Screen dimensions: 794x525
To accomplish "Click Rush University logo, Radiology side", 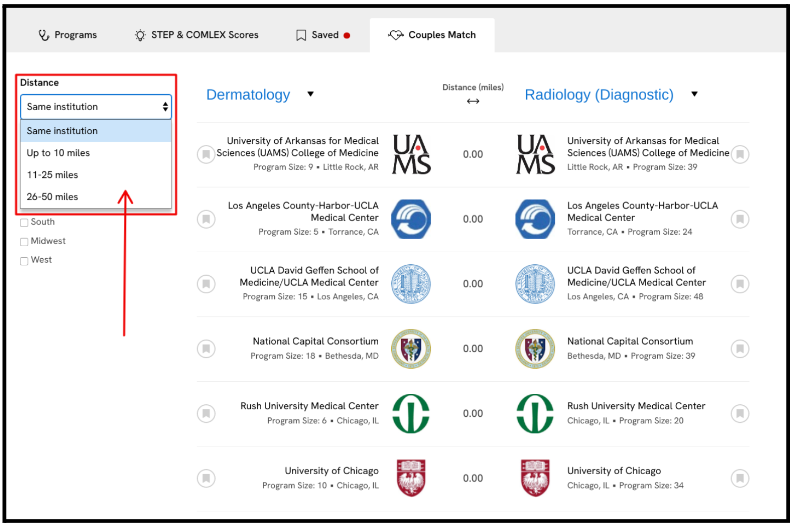I will (x=535, y=413).
